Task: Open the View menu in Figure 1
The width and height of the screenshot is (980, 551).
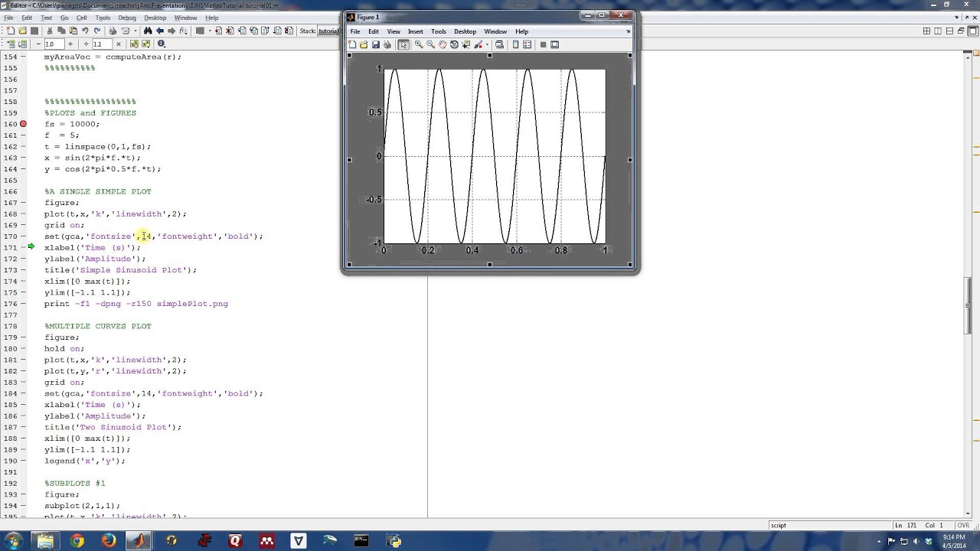Action: pos(394,31)
